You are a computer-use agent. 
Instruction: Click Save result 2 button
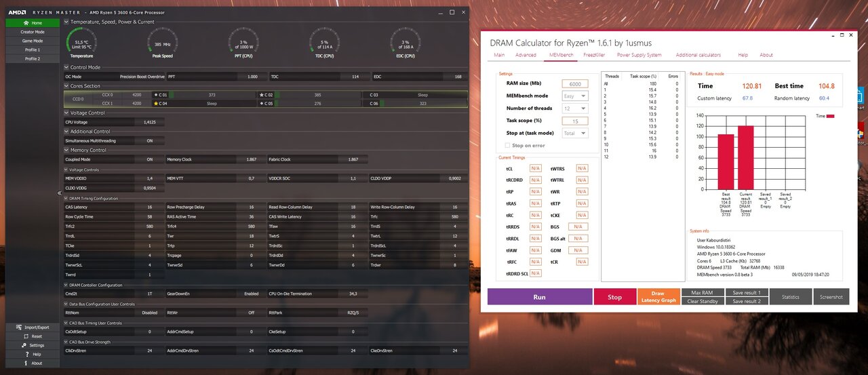(747, 301)
